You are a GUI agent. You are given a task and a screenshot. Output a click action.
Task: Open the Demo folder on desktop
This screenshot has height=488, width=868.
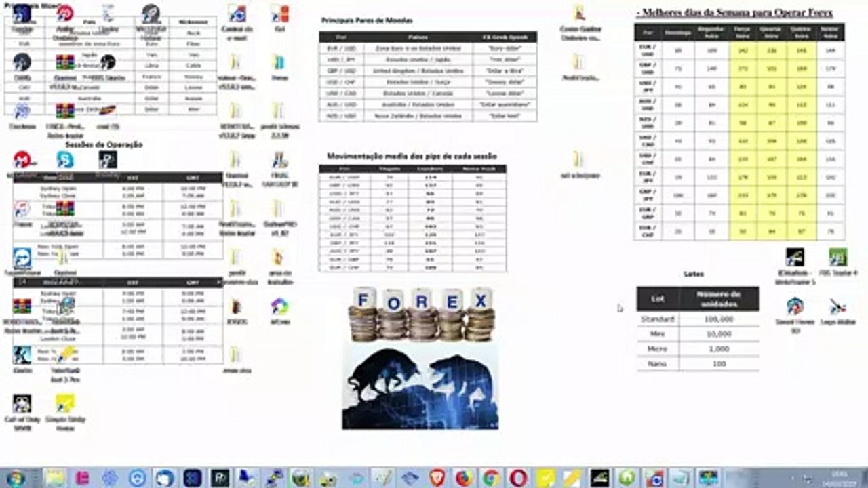click(279, 66)
